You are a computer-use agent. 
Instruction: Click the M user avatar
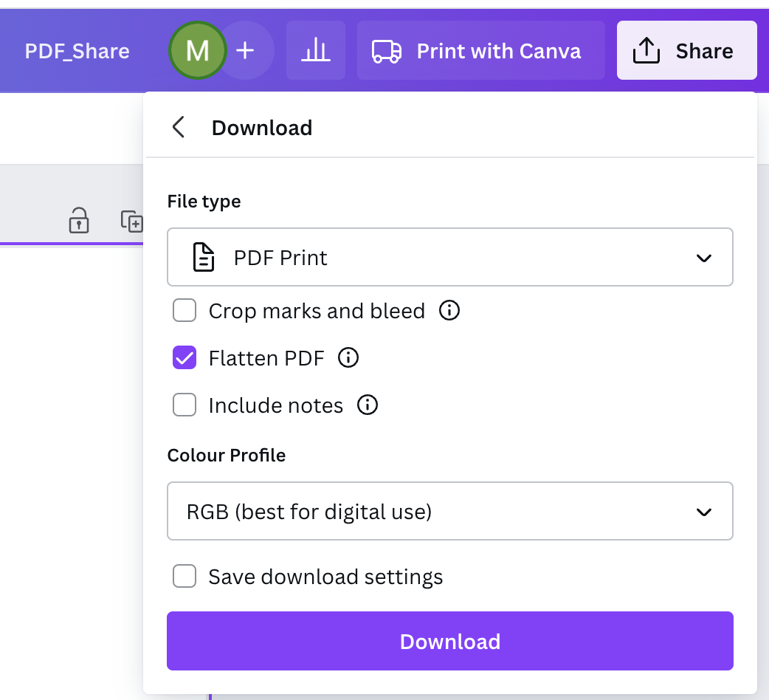pos(198,50)
